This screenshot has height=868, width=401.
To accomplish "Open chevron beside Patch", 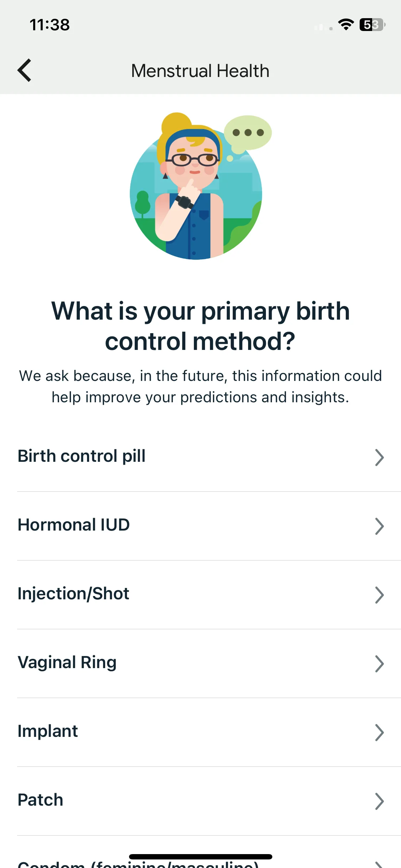I will coord(379,801).
